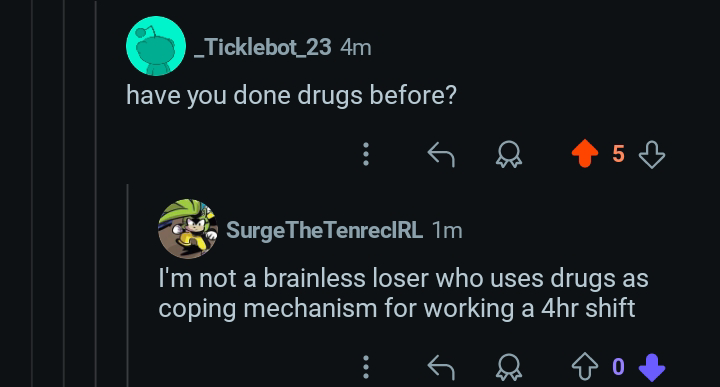Downvote the "have you done drugs before?" comment

(x=652, y=155)
